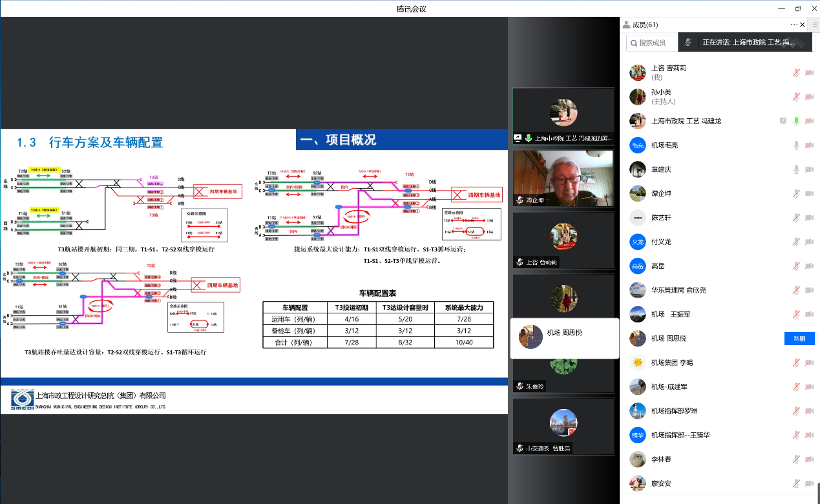
Task: Click microphone icon for 机场毛亮
Action: 796,145
